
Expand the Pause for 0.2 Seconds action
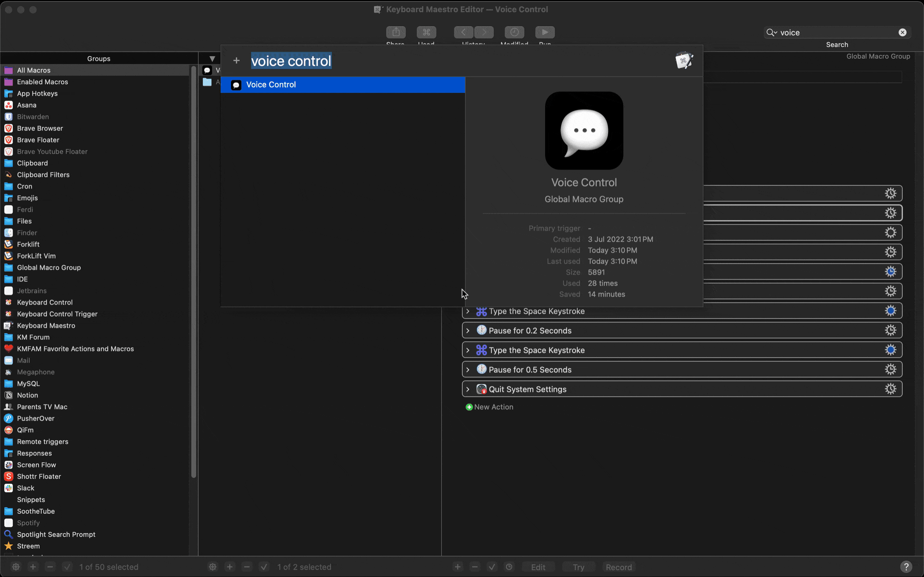pyautogui.click(x=468, y=330)
